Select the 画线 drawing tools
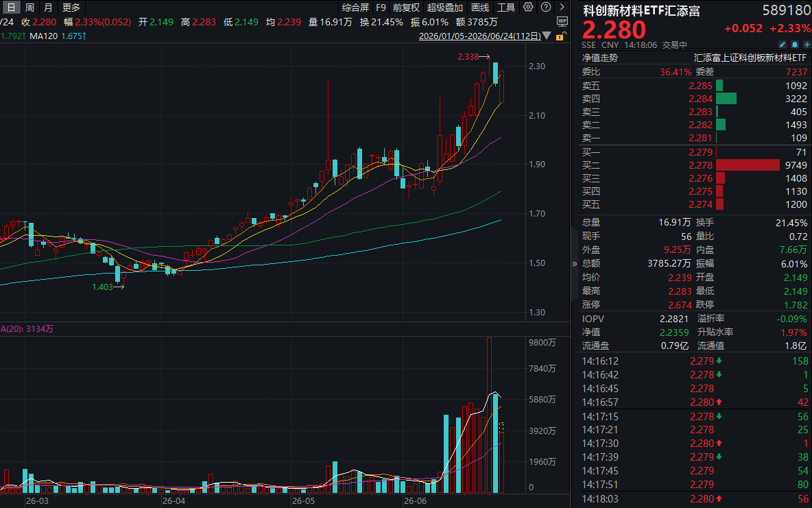The image size is (812, 508). point(480,8)
